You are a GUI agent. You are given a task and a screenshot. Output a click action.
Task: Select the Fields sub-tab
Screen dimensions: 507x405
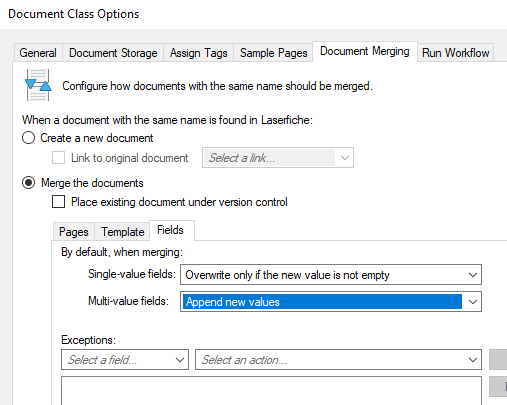170,230
